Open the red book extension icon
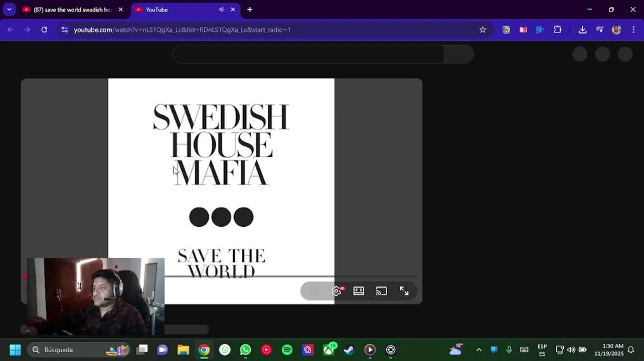Screen dimensions: 644x361 (x=523, y=30)
